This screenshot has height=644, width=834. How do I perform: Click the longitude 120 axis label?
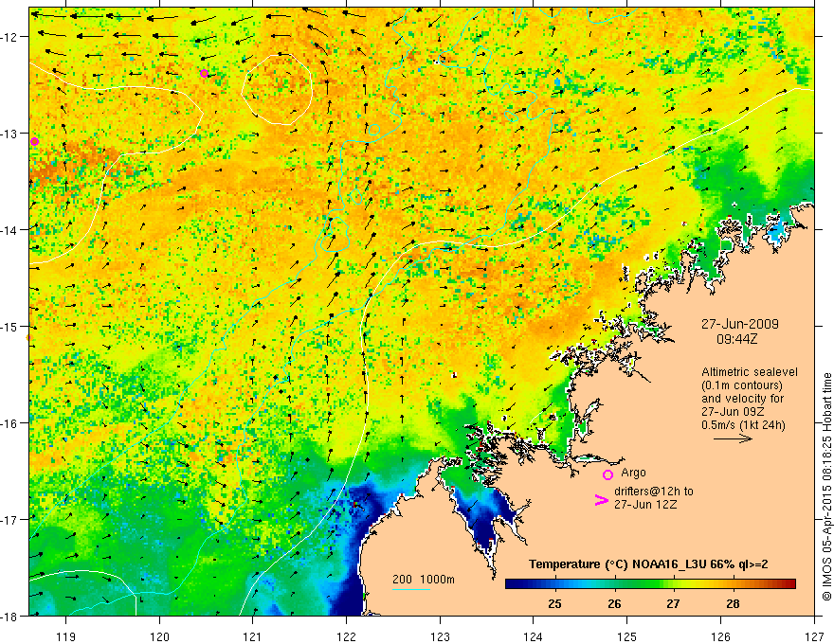(x=159, y=636)
